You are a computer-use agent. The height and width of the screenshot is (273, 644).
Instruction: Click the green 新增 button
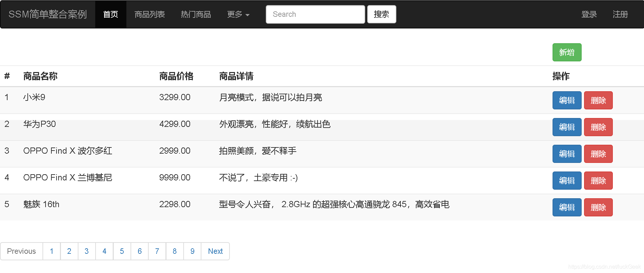(567, 52)
